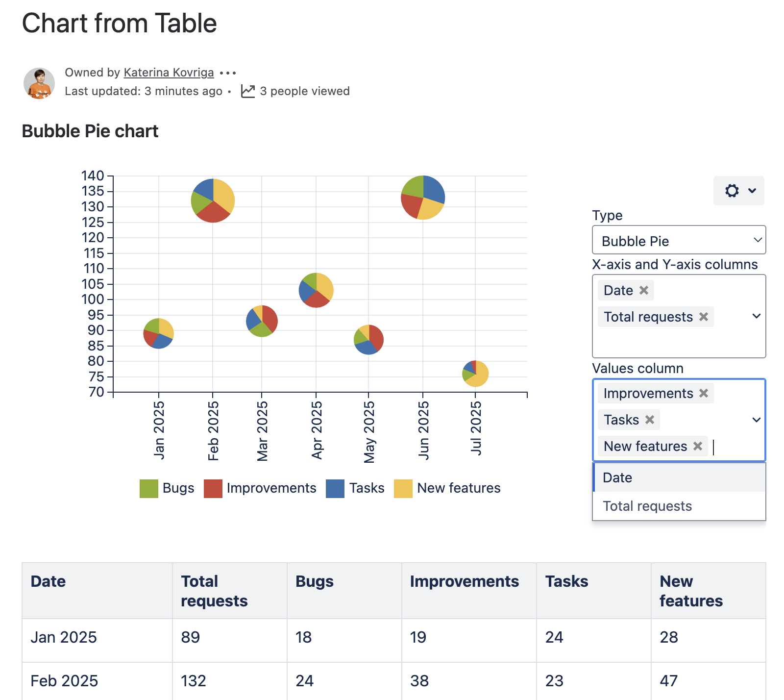Click the New features yellow legend swatch
The image size is (784, 700).
tap(403, 488)
